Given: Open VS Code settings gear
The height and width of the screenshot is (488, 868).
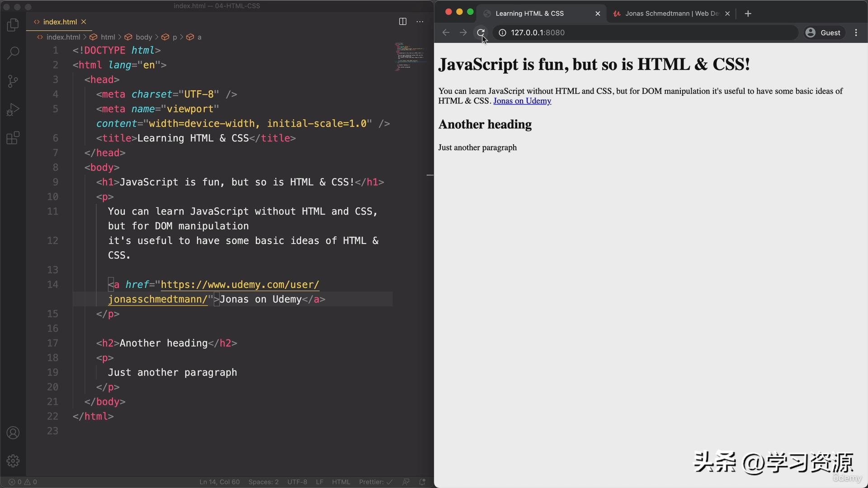Looking at the screenshot, I should pos(13,461).
